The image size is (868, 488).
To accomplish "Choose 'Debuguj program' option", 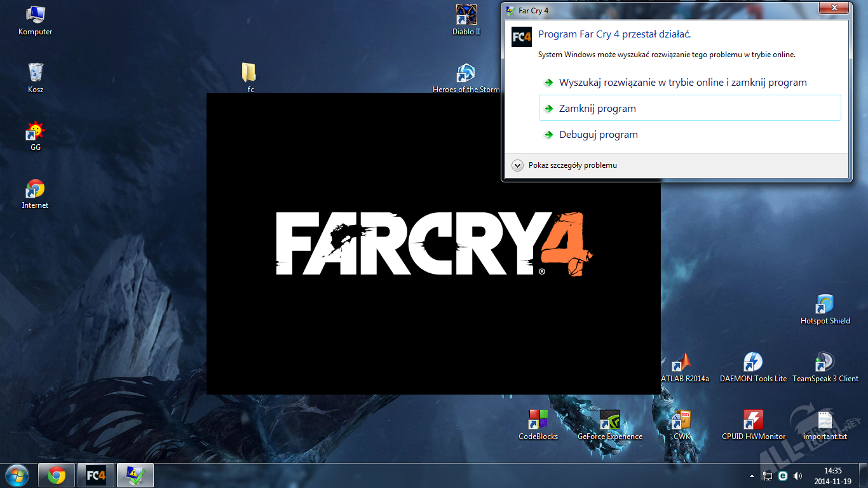I will [x=598, y=135].
